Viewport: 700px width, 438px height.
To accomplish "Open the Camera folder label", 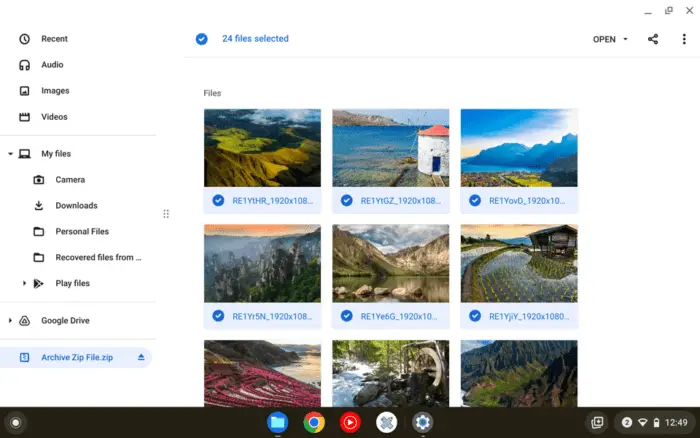I will (x=70, y=179).
